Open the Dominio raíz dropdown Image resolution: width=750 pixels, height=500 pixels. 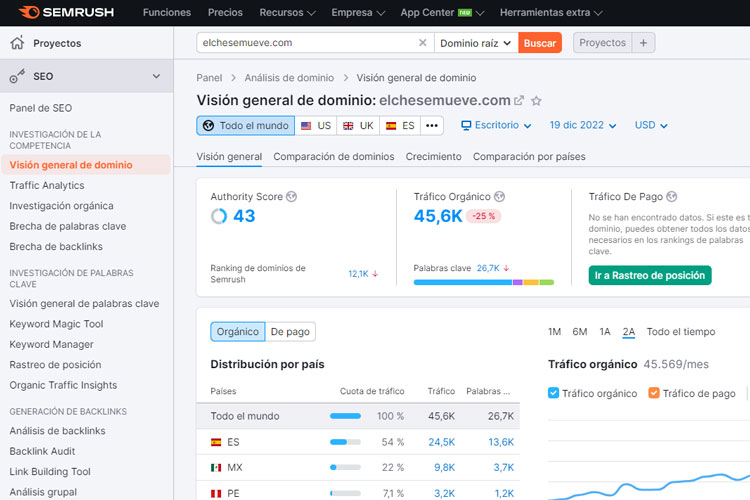[476, 43]
